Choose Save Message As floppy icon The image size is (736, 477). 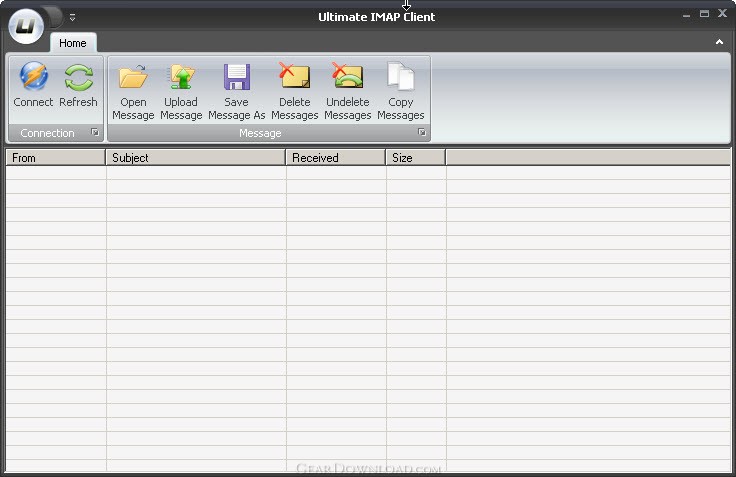237,77
